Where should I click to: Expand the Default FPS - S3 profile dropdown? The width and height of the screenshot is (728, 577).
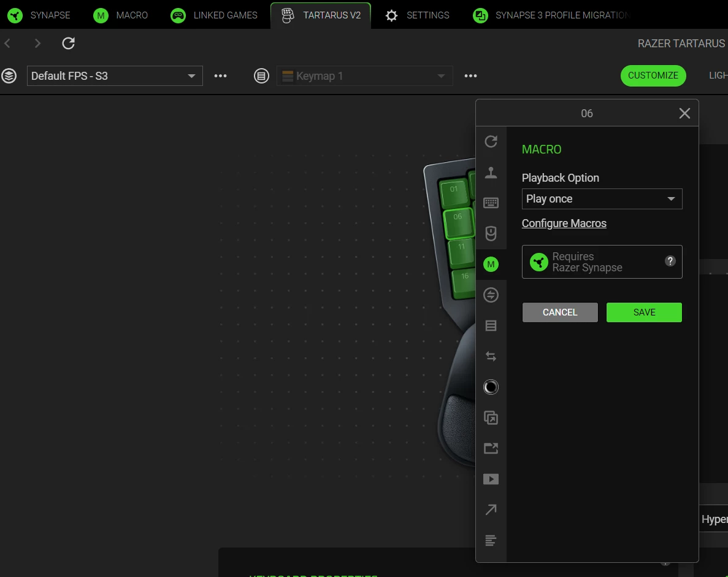(115, 76)
